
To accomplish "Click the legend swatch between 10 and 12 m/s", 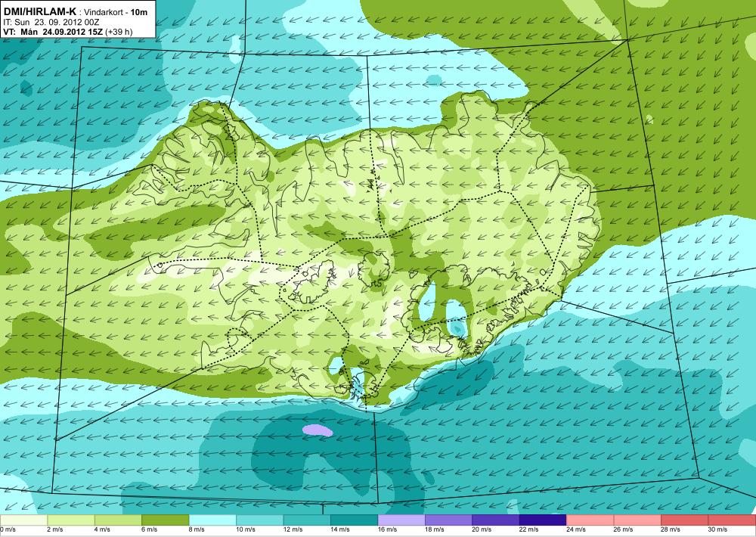I will tap(260, 520).
